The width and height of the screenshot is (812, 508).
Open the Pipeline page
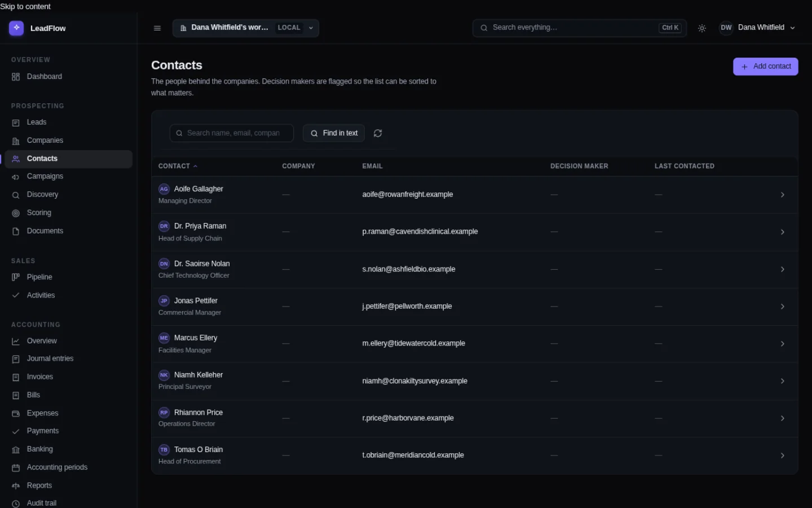pyautogui.click(x=69, y=277)
